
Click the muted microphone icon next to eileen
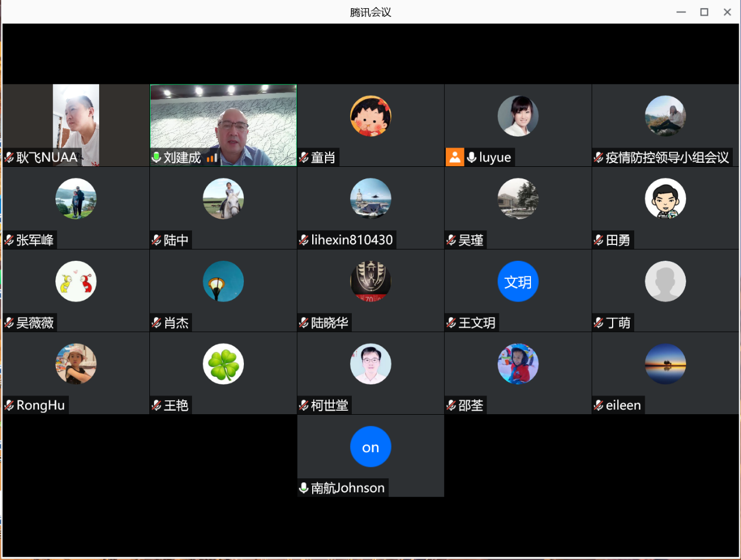[599, 405]
